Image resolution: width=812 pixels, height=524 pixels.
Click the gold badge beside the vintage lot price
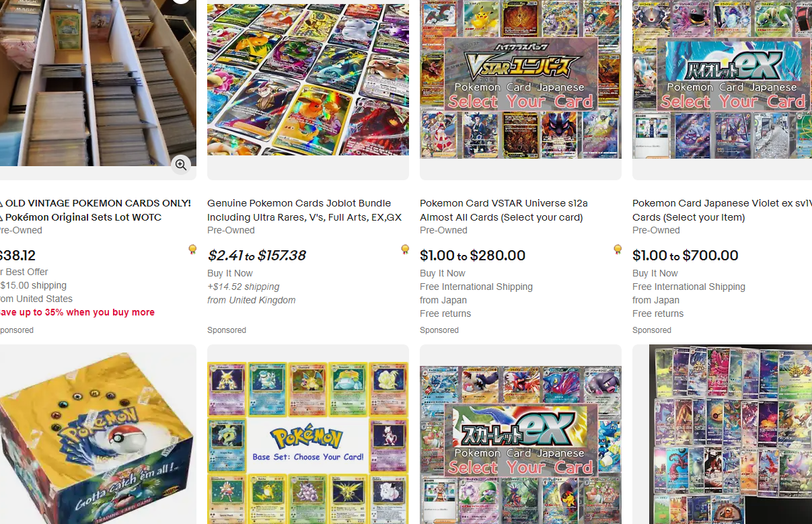pos(192,250)
